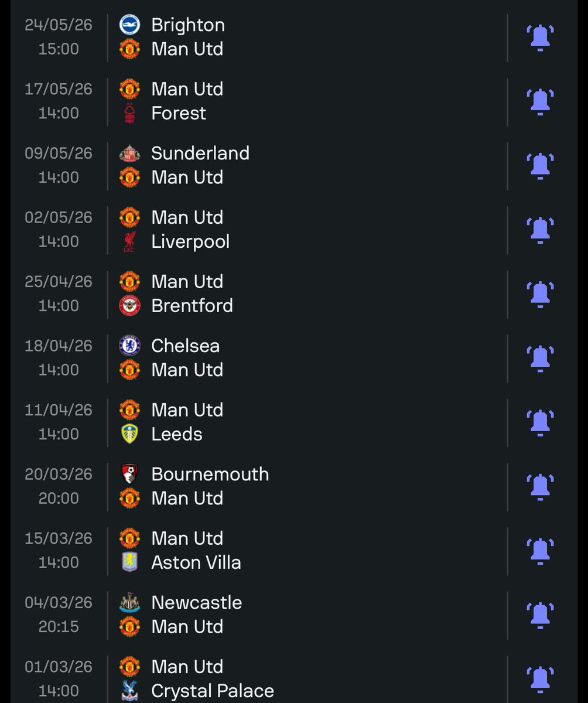
Task: Toggle notification bell for Brighton vs Man Utd
Action: [x=540, y=37]
